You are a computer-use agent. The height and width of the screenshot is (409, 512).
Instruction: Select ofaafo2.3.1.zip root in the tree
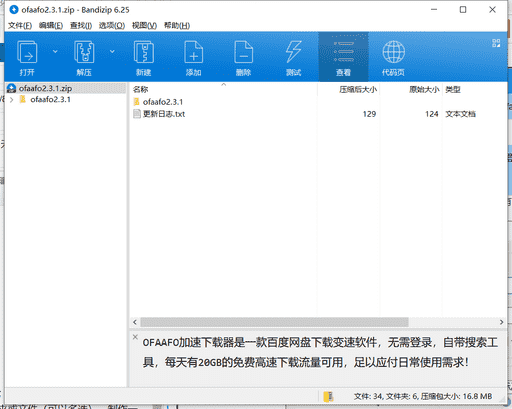45,88
